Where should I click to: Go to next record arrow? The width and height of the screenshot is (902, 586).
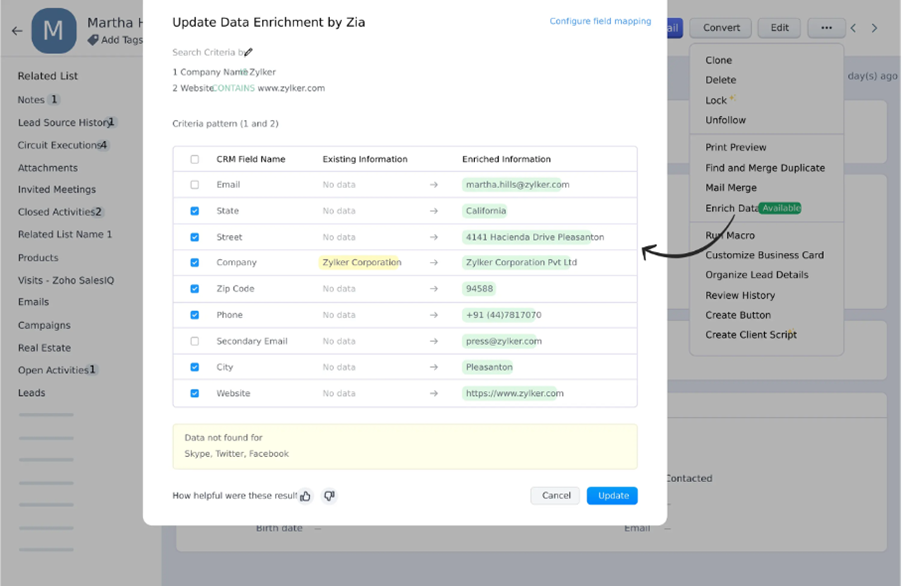pos(874,28)
